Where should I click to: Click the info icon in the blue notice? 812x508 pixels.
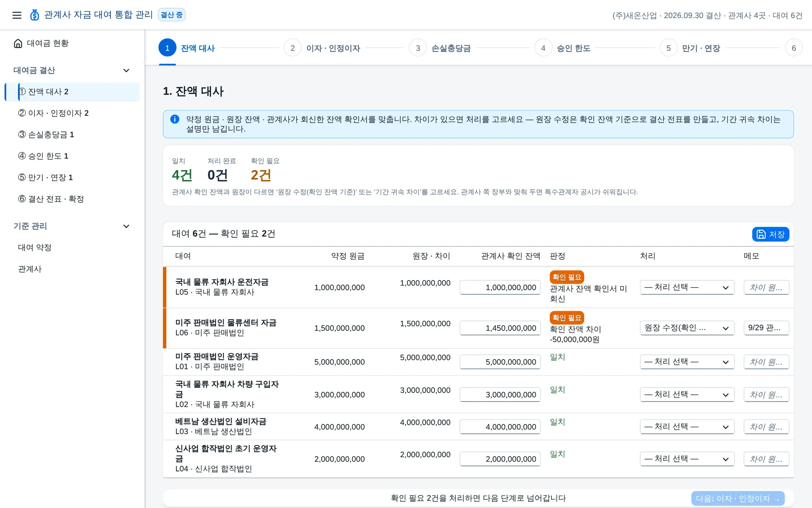(x=175, y=119)
